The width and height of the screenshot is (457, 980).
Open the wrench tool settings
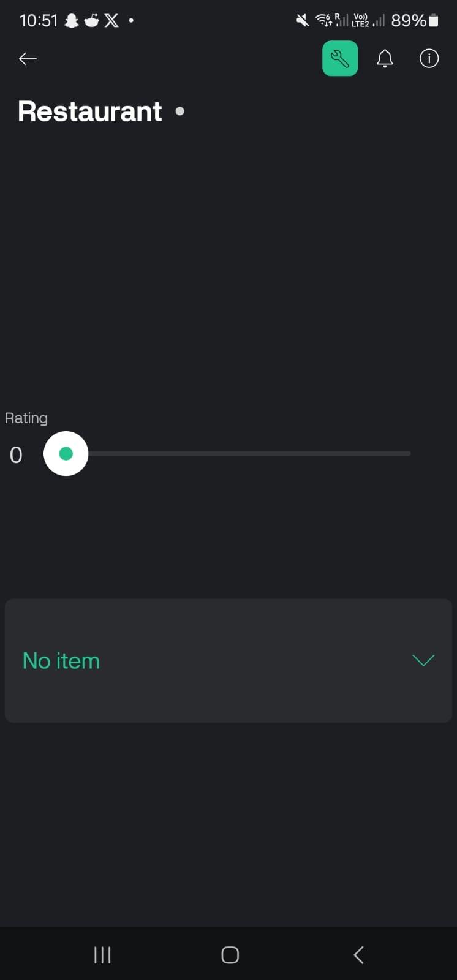340,58
